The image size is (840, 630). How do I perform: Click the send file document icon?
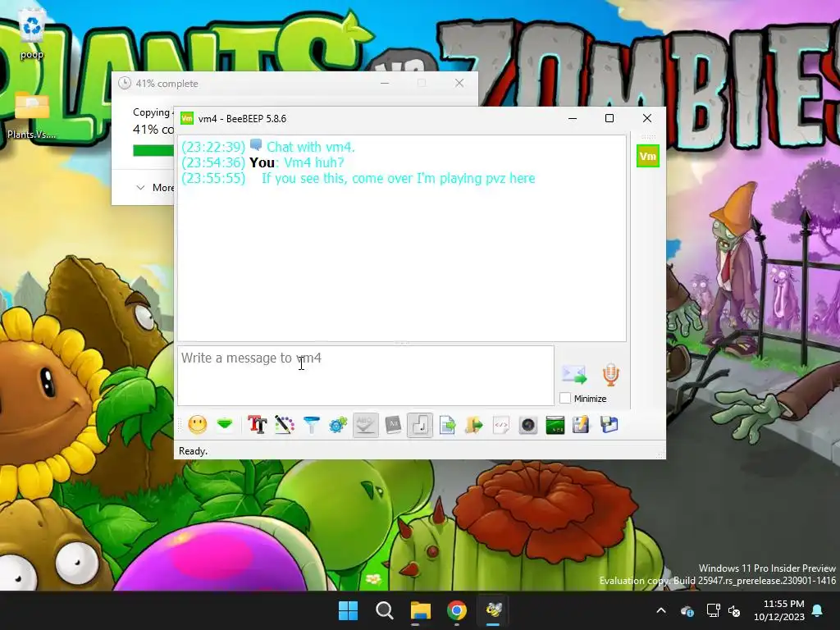pos(447,425)
